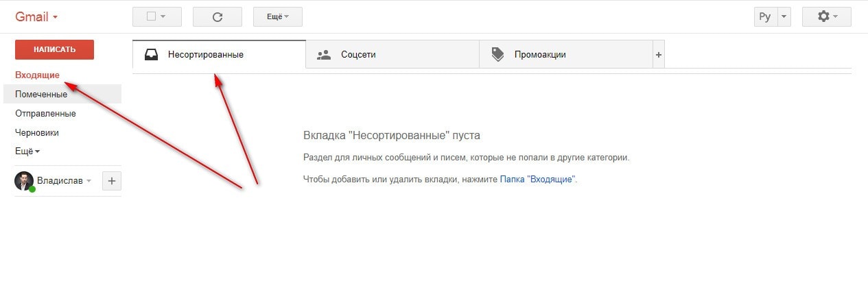This screenshot has height=281, width=868.
Task: Click the refresh mail icon
Action: coord(218,17)
